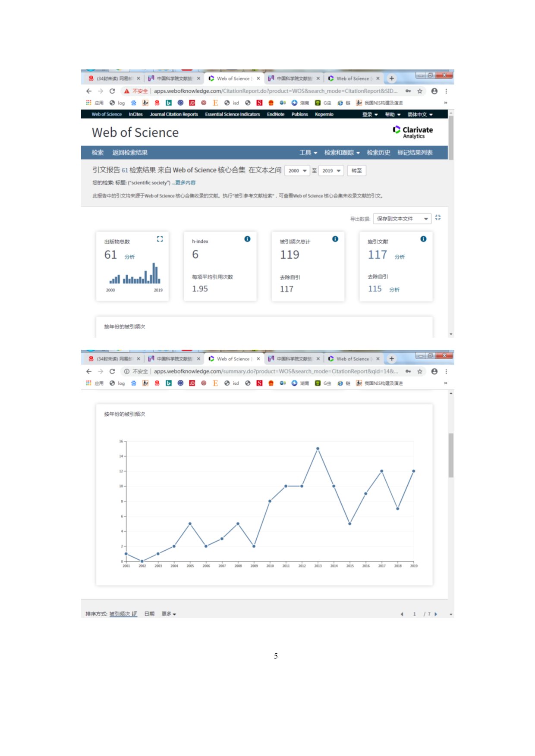Open 检索历史 in the navigation bar
Image resolution: width=535 pixels, height=756 pixels.
[x=378, y=153]
